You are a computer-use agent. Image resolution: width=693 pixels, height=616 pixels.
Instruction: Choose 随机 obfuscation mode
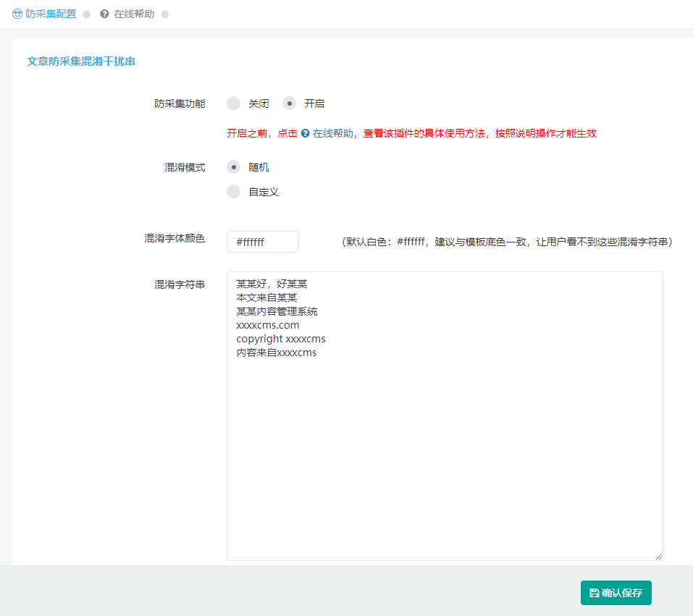[x=233, y=167]
